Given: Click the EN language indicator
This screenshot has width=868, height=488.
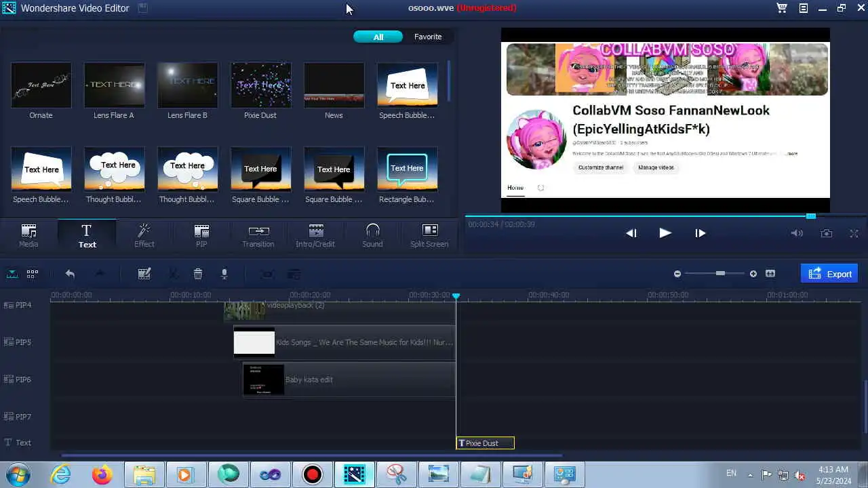Looking at the screenshot, I should (731, 473).
